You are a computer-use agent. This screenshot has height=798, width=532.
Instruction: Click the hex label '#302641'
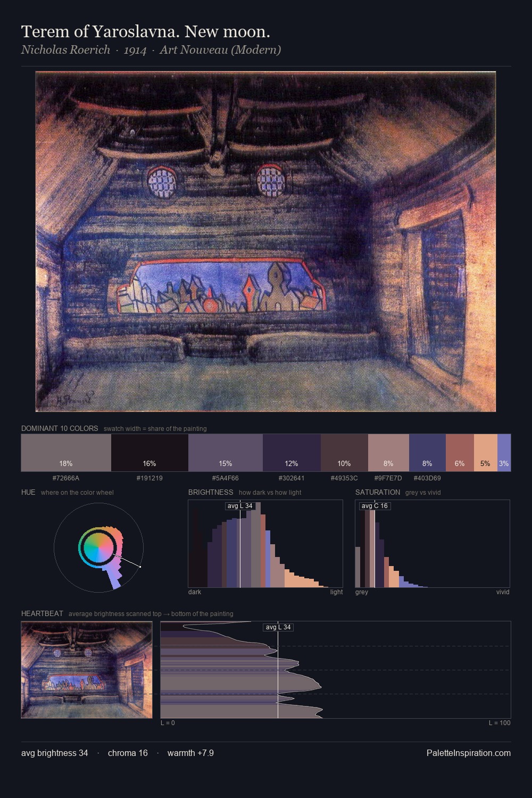(292, 478)
